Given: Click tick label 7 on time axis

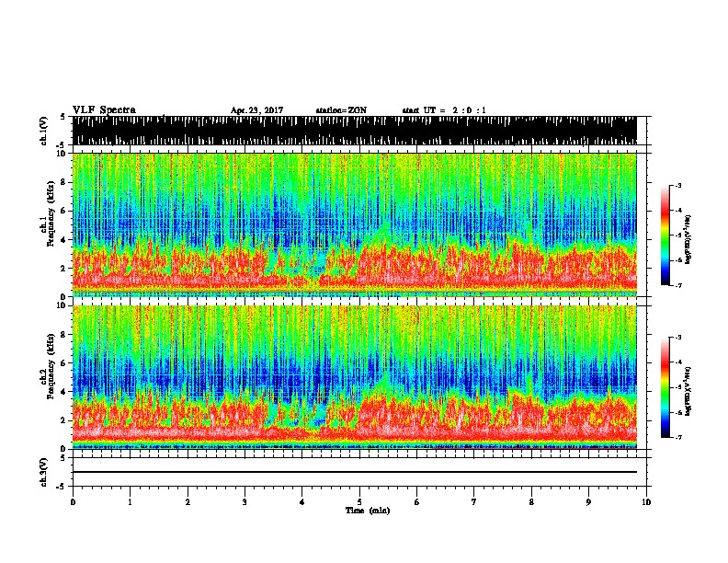Looking at the screenshot, I should coord(474,502).
